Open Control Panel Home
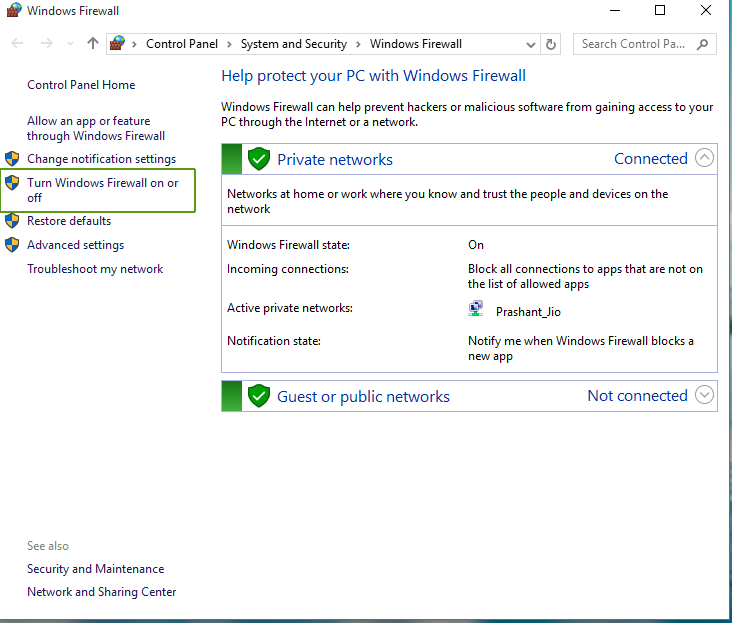 [81, 85]
